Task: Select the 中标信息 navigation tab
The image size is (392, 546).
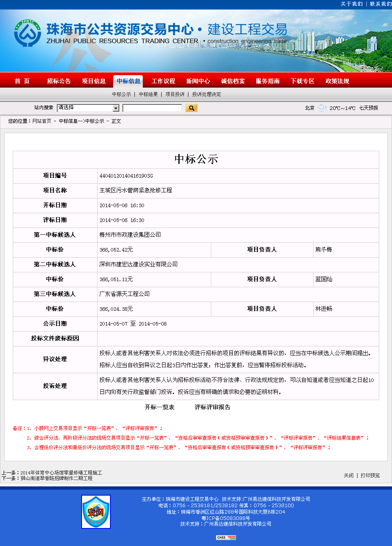Action: click(128, 81)
